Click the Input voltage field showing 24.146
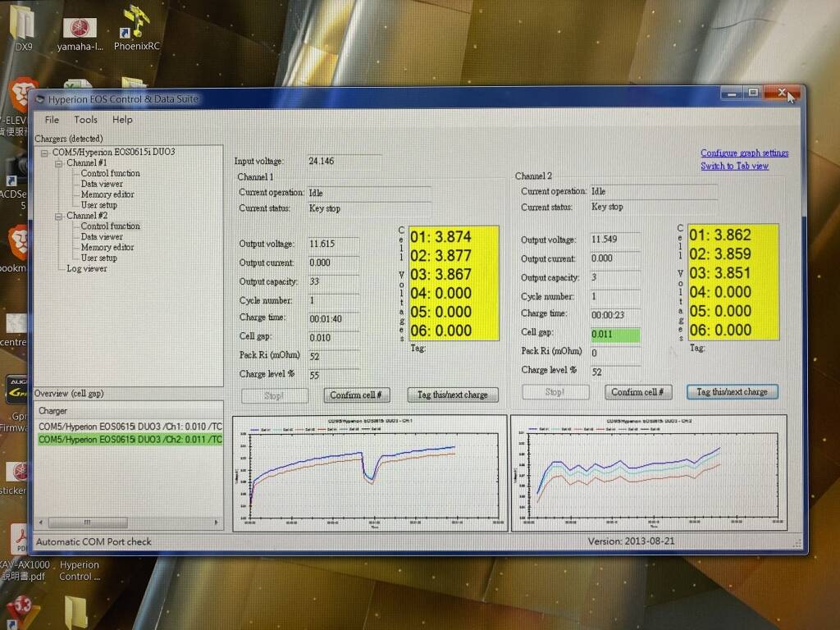The width and height of the screenshot is (840, 630). pos(345,162)
